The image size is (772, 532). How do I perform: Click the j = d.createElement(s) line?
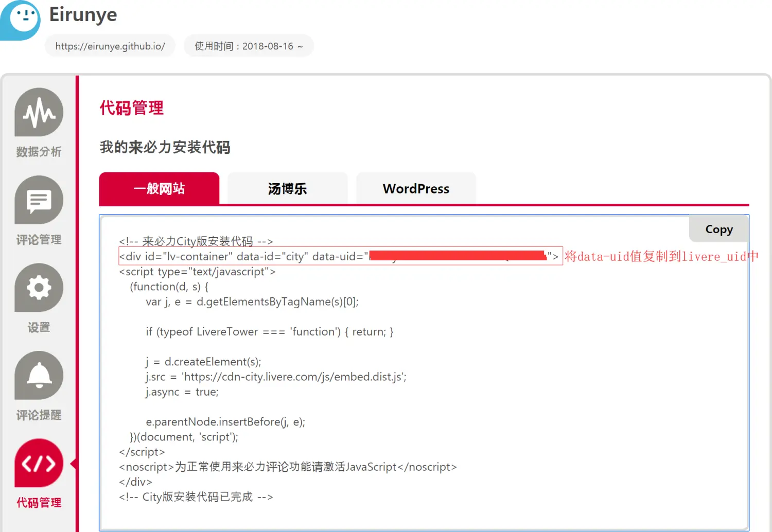click(x=203, y=362)
